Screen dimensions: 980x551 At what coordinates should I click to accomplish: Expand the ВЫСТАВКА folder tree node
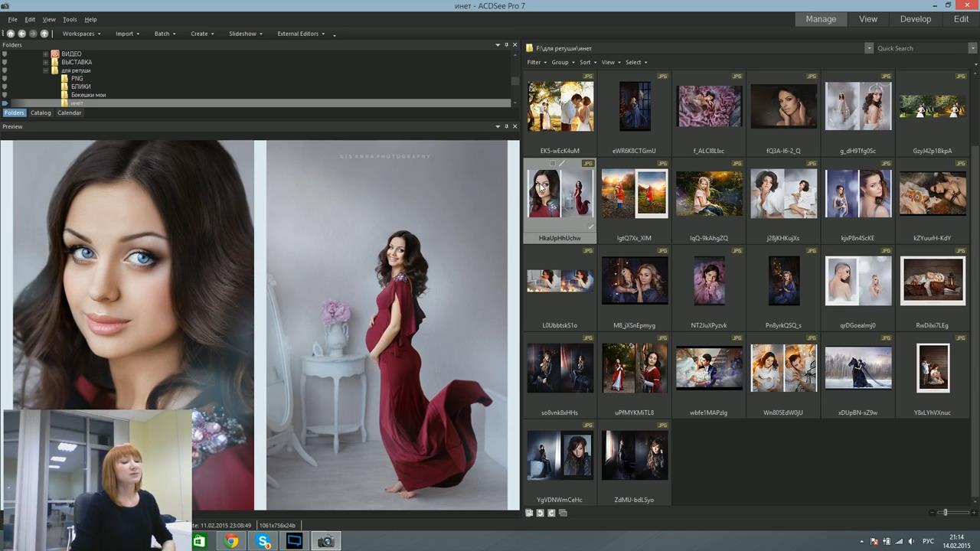pyautogui.click(x=45, y=62)
